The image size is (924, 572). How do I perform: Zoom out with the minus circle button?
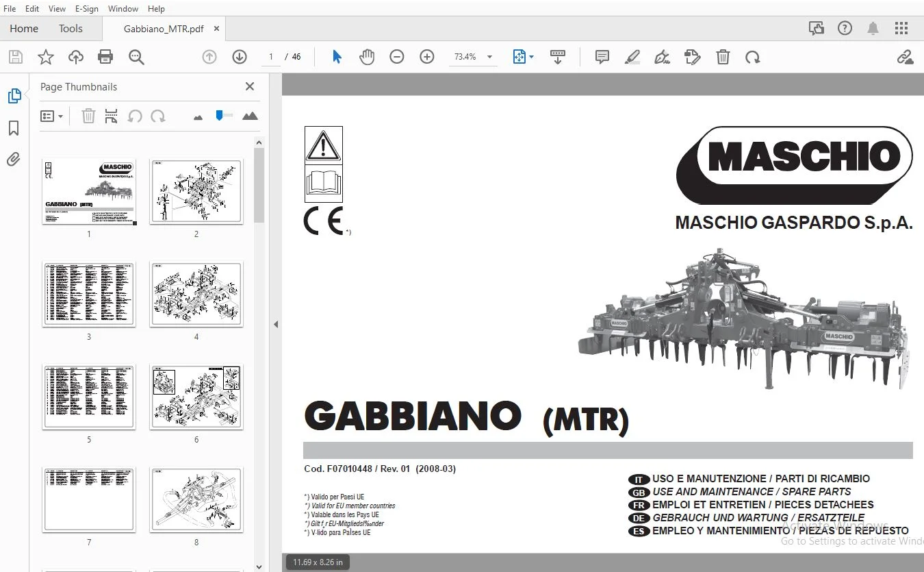[397, 57]
